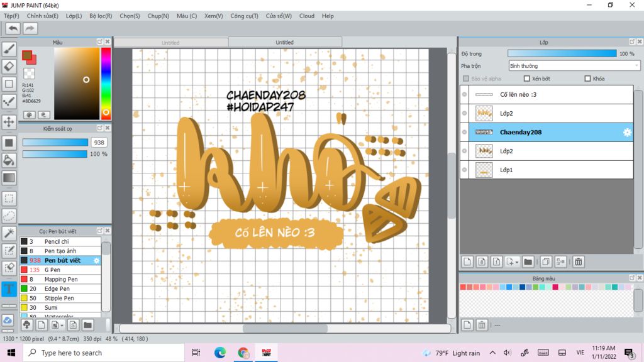The width and height of the screenshot is (644, 362).
Task: Select the Gradient tool
Action: [9, 178]
